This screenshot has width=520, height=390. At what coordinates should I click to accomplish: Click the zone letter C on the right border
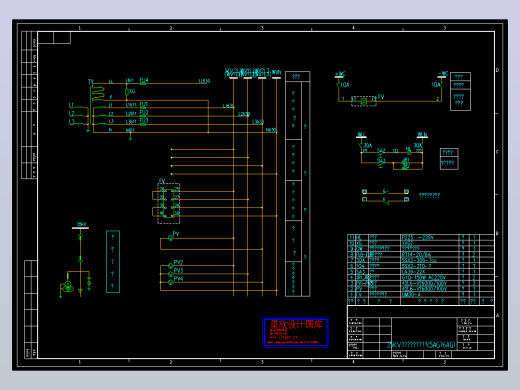(497, 152)
